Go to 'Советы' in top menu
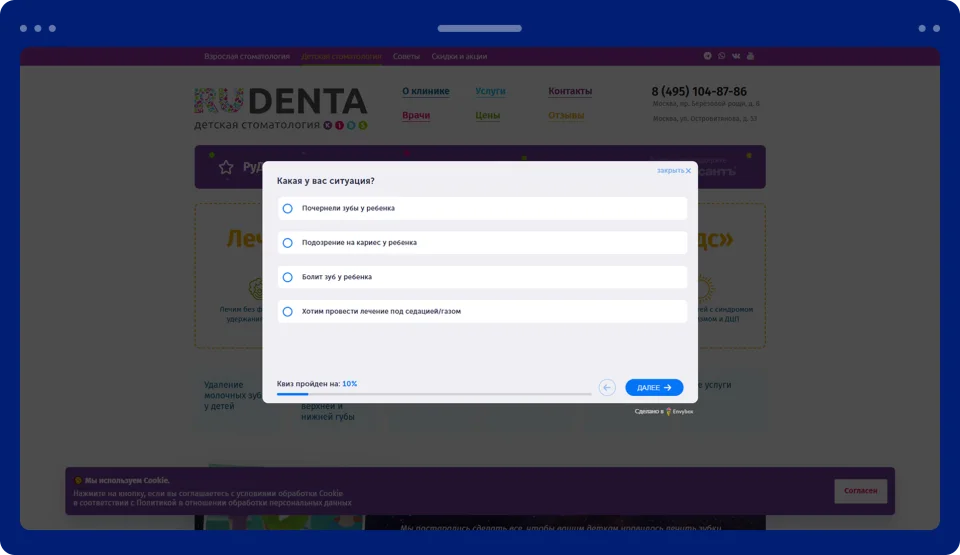Image resolution: width=960 pixels, height=555 pixels. click(407, 56)
